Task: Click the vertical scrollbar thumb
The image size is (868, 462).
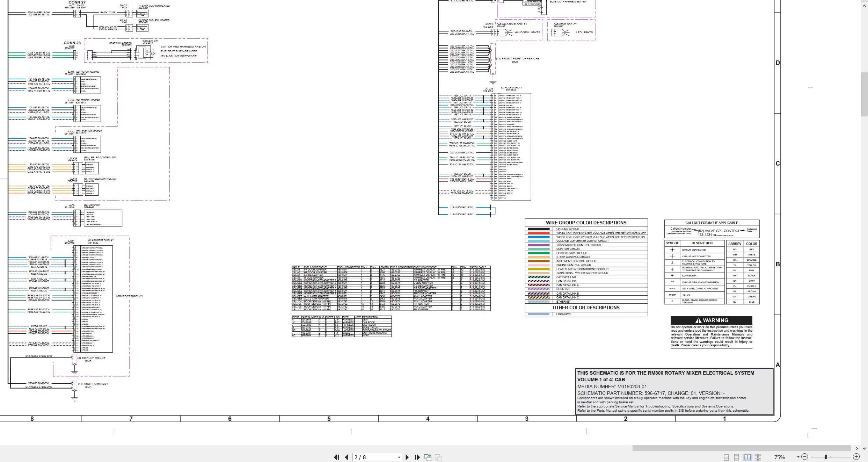Action: [x=864, y=94]
